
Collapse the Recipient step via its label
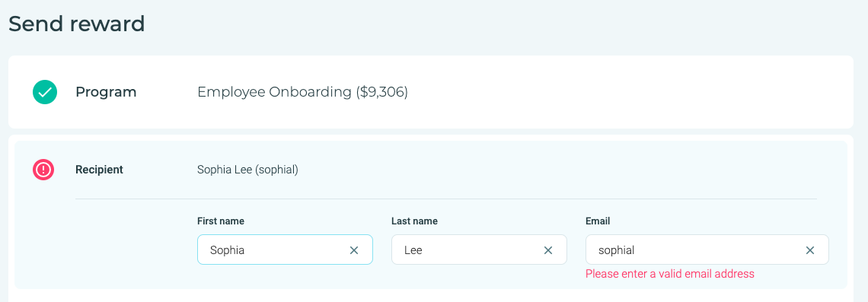[99, 169]
